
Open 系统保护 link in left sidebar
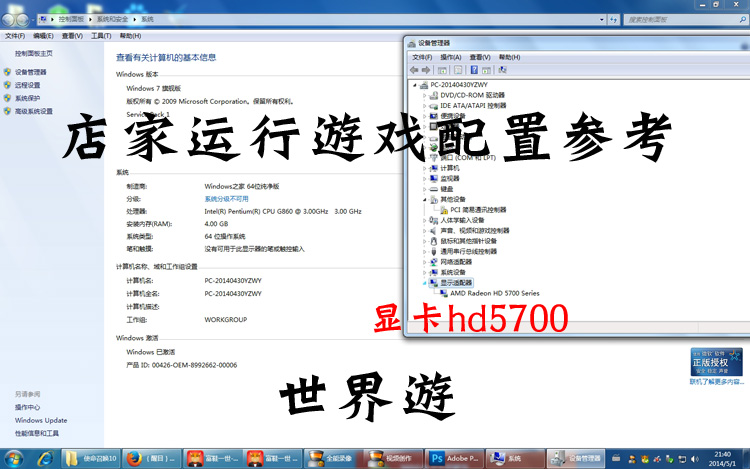click(27, 98)
